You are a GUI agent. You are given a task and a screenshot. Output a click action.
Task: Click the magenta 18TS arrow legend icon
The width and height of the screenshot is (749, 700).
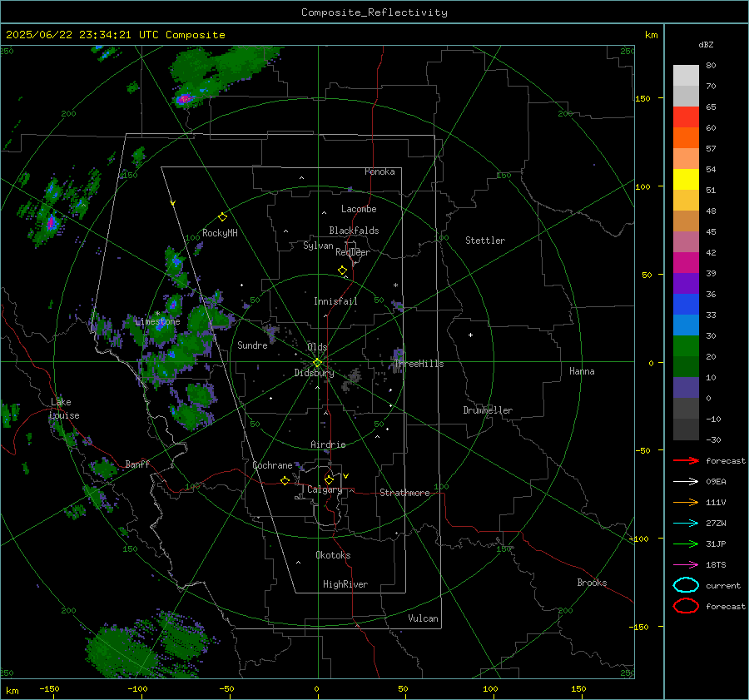pyautogui.click(x=686, y=565)
